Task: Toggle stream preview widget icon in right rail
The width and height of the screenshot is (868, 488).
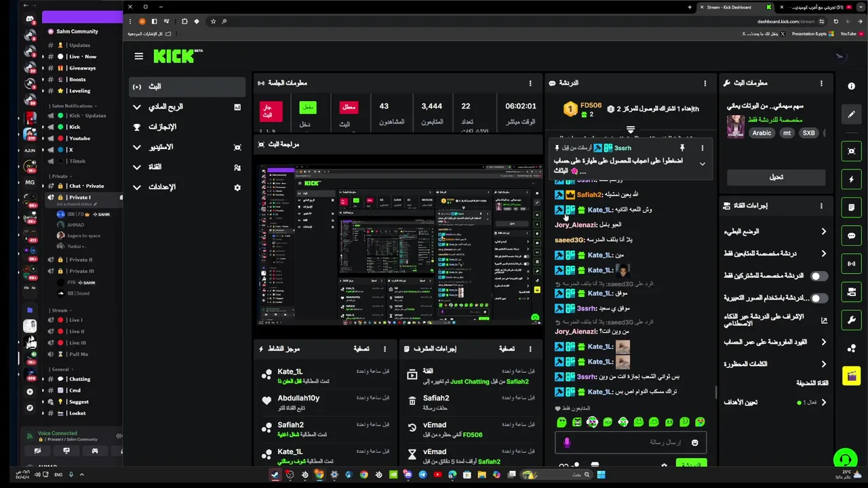Action: 852,151
